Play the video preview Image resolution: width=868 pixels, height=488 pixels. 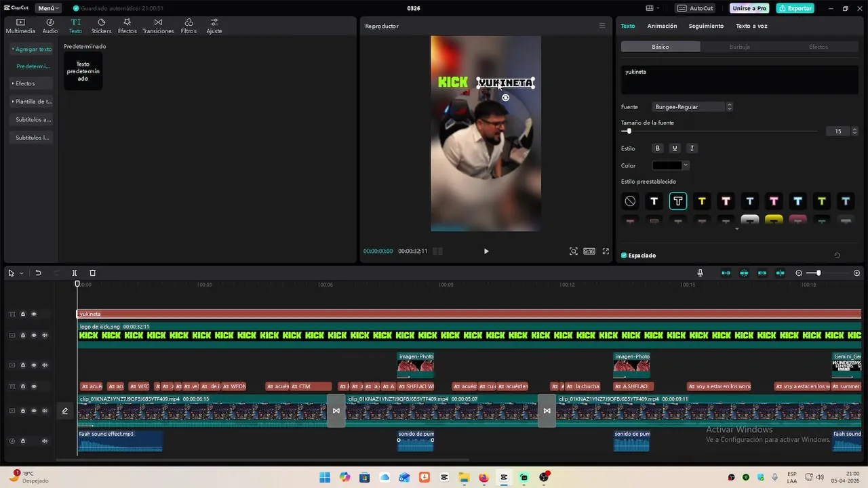[x=486, y=251]
